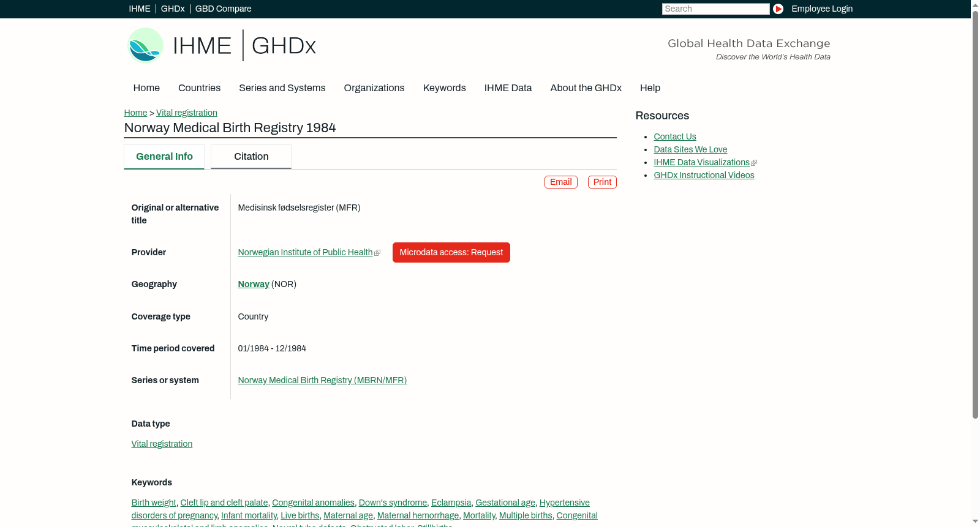Screen dimensions: 980x527
Task: Open About the GHDx menu
Action: pyautogui.click(x=586, y=88)
